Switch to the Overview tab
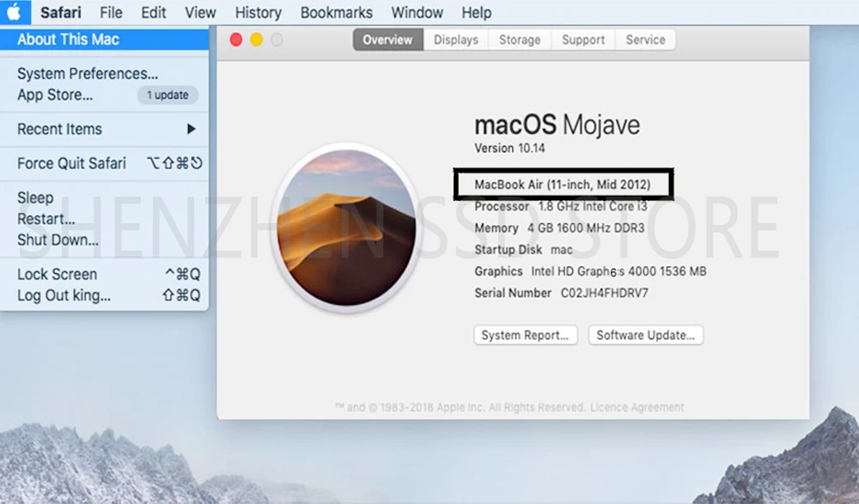This screenshot has width=859, height=504. (388, 40)
